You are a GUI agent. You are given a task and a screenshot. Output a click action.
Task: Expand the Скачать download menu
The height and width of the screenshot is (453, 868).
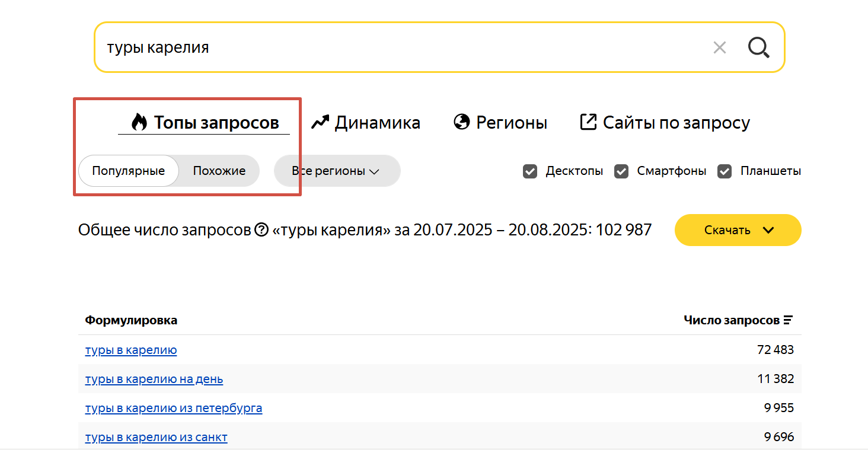click(x=738, y=230)
